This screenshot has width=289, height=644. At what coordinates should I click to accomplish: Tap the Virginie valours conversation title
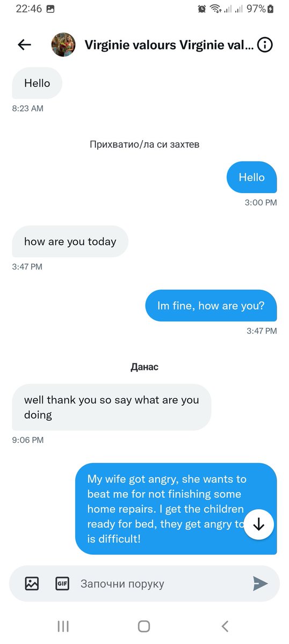point(169,45)
